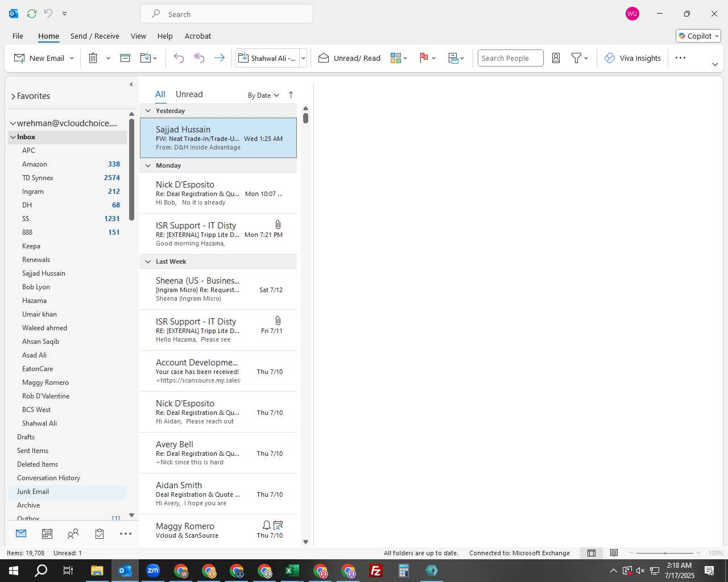Collapse the Monday message group
Screen dimensions: 728x582
click(148, 165)
